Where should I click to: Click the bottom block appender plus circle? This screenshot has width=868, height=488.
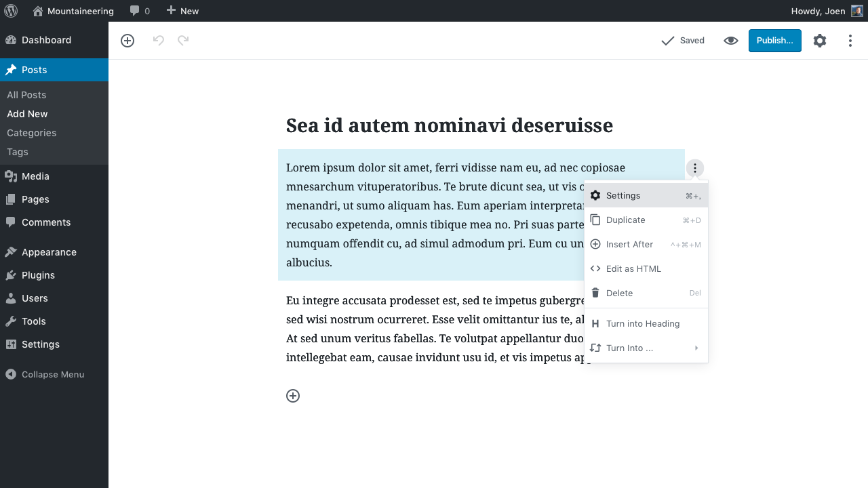[293, 396]
